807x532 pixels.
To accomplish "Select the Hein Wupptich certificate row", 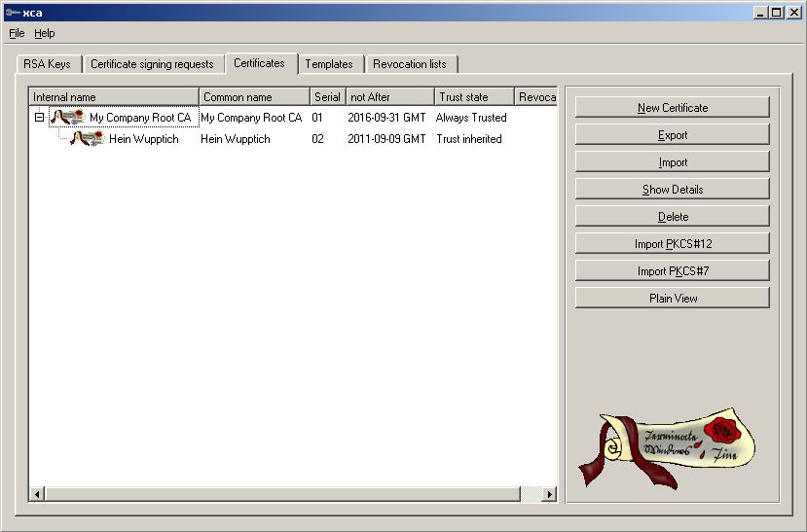I will click(143, 139).
